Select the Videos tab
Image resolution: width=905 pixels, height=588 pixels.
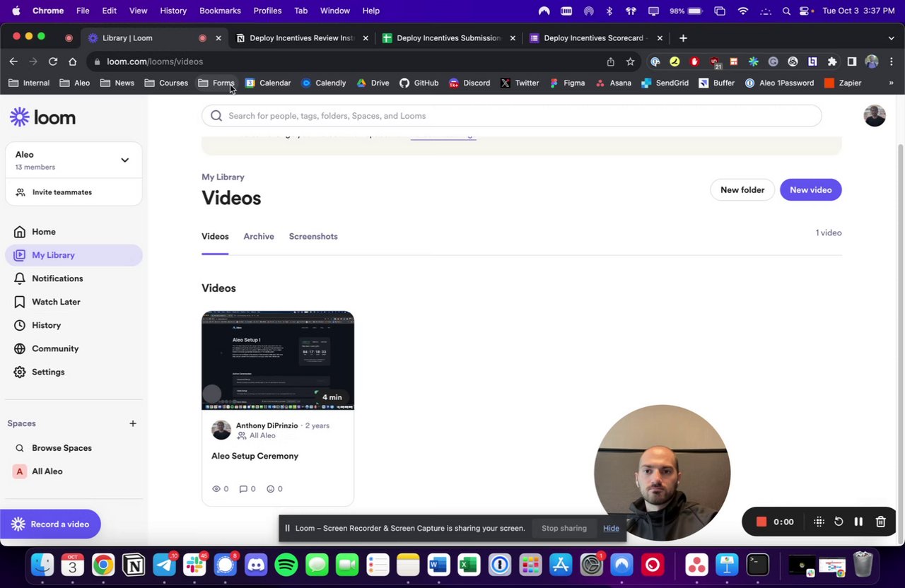(x=215, y=236)
